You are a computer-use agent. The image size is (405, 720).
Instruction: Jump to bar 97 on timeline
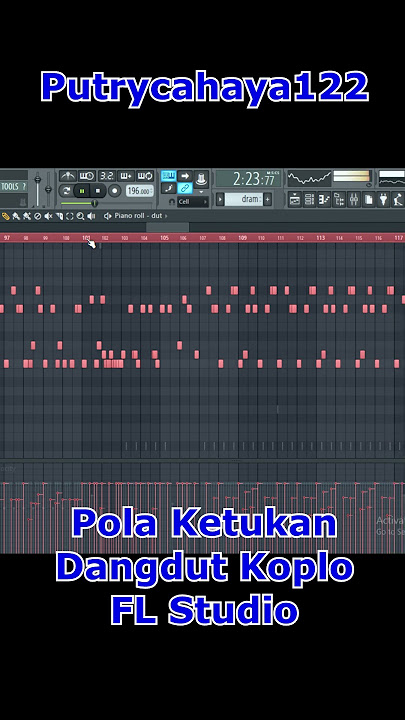click(x=6, y=238)
